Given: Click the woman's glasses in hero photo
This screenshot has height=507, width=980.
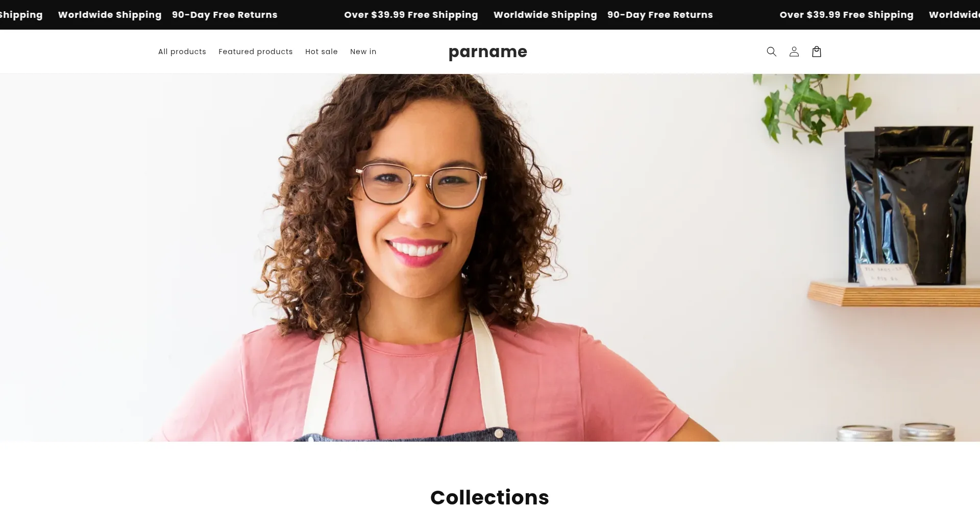Looking at the screenshot, I should pos(421,186).
